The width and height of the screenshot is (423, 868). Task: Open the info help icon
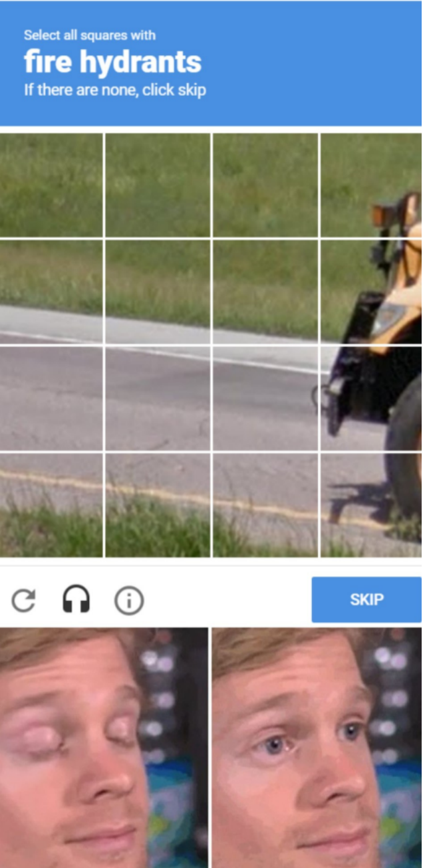click(129, 601)
